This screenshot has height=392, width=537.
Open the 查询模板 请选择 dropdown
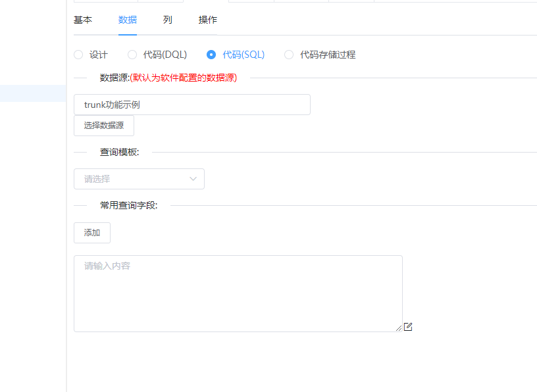[x=139, y=179]
